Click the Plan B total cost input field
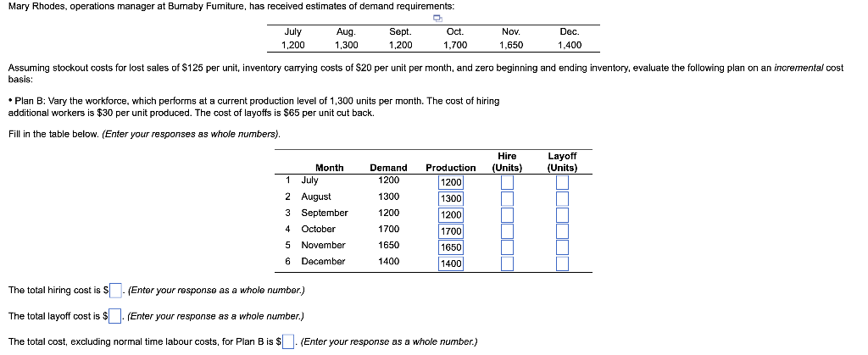This screenshot has width=868, height=355. tap(288, 341)
